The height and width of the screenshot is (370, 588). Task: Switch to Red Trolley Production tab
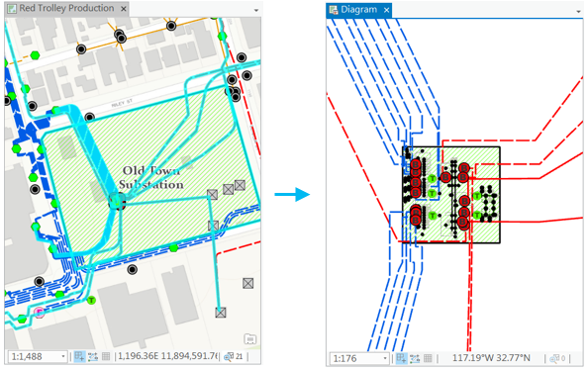[x=66, y=8]
